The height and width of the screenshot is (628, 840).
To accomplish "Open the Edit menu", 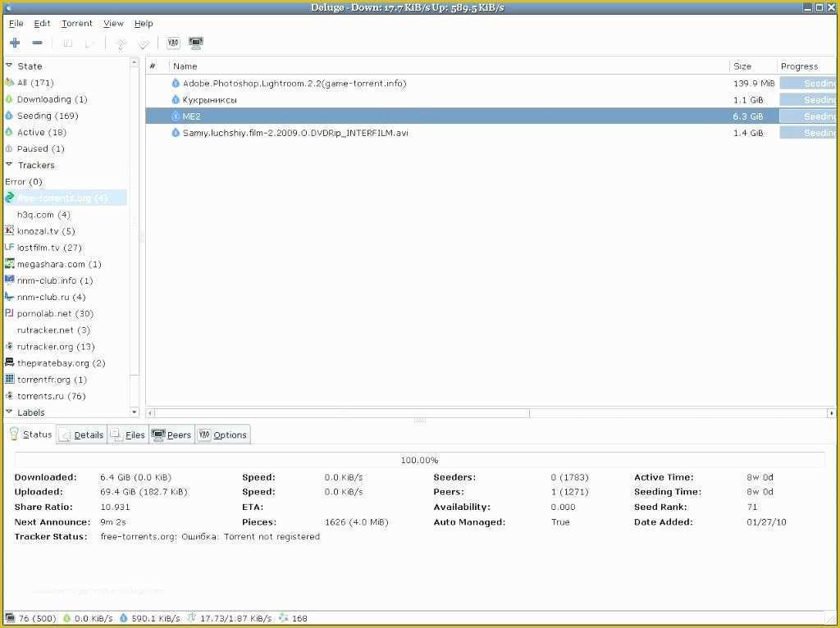I will [x=42, y=24].
